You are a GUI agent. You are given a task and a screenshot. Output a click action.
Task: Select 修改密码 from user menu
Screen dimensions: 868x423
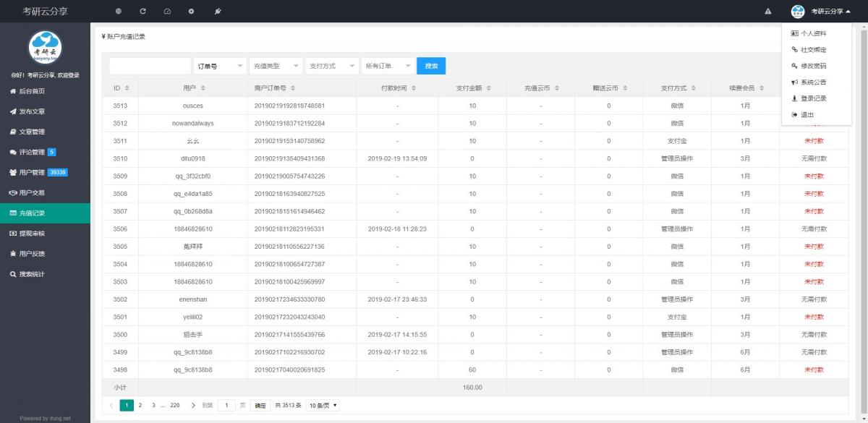point(816,66)
